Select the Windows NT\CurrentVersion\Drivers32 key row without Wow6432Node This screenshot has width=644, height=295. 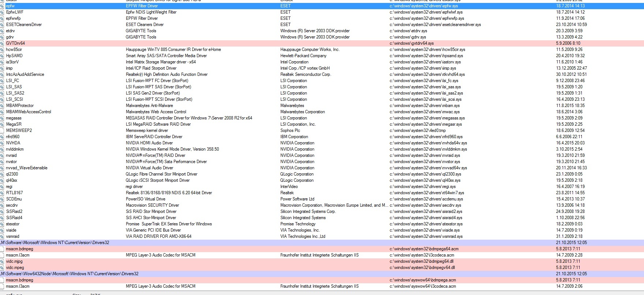point(322,243)
